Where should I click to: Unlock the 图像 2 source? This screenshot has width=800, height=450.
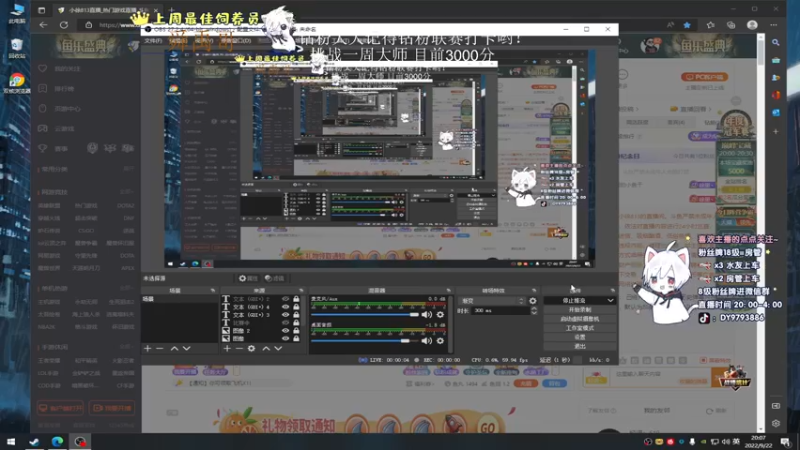296,331
